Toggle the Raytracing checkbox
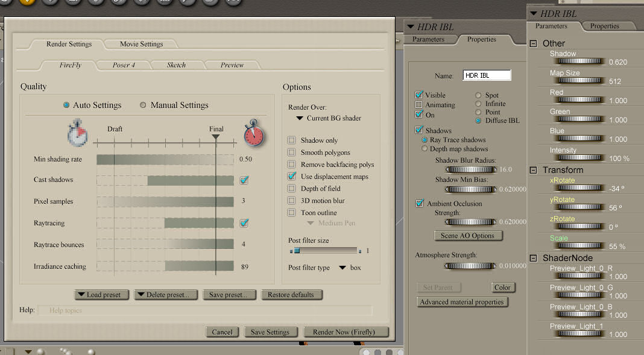 click(244, 223)
